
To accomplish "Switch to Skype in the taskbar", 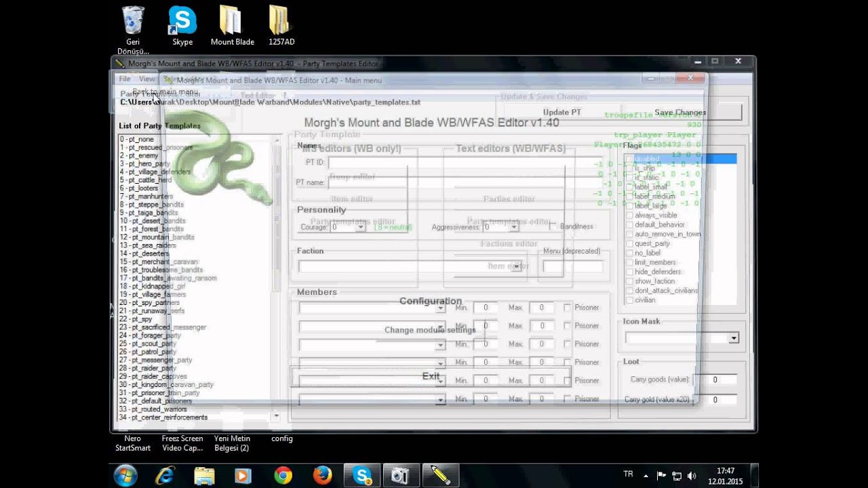I will pos(361,476).
